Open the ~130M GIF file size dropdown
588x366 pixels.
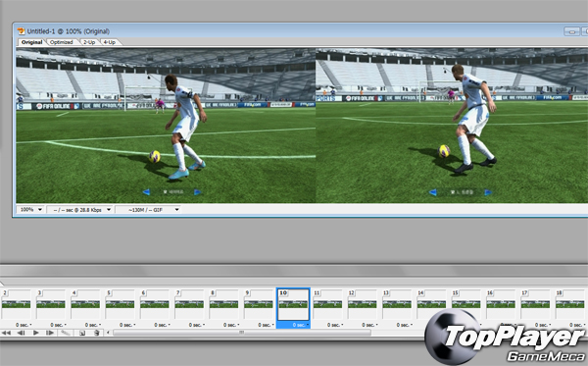coord(148,209)
